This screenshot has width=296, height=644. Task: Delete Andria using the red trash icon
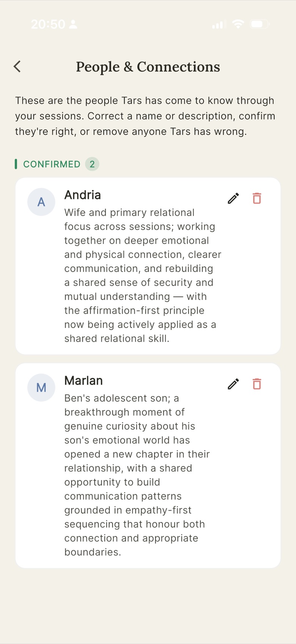[x=257, y=198]
